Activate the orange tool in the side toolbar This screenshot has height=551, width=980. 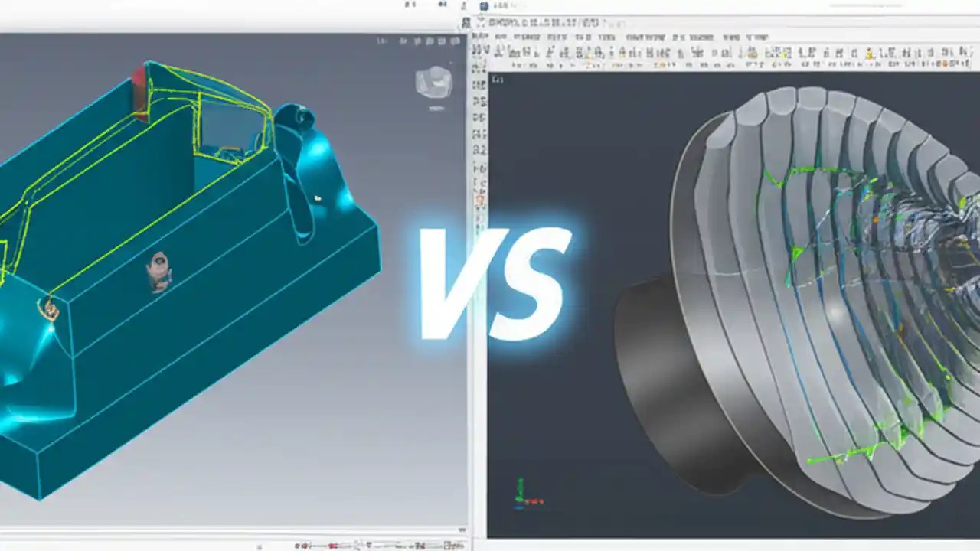[480, 201]
